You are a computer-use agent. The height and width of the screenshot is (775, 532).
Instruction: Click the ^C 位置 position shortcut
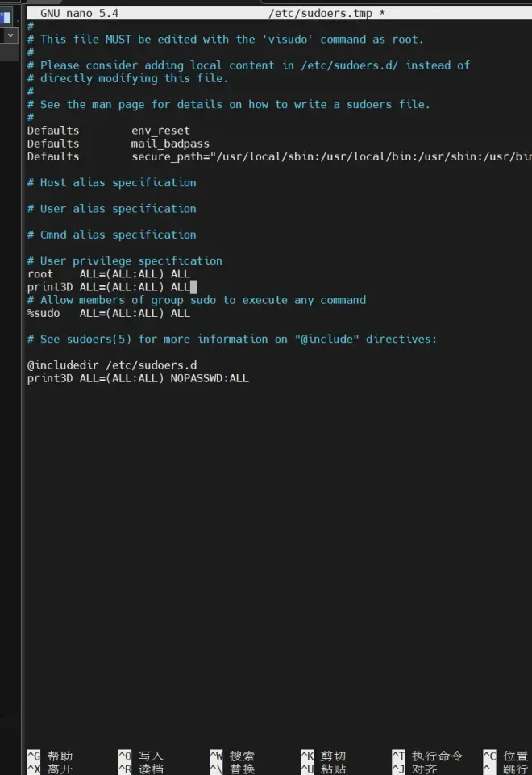point(507,756)
